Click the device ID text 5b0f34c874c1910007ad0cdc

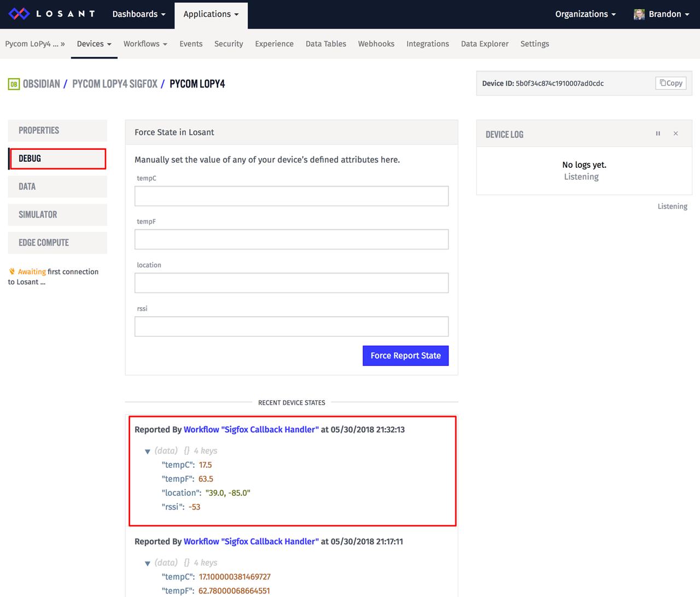[559, 84]
